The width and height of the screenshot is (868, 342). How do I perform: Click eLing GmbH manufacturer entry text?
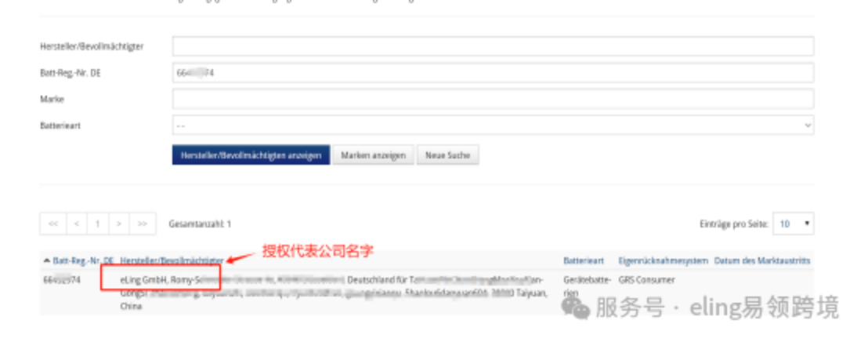pyautogui.click(x=144, y=280)
